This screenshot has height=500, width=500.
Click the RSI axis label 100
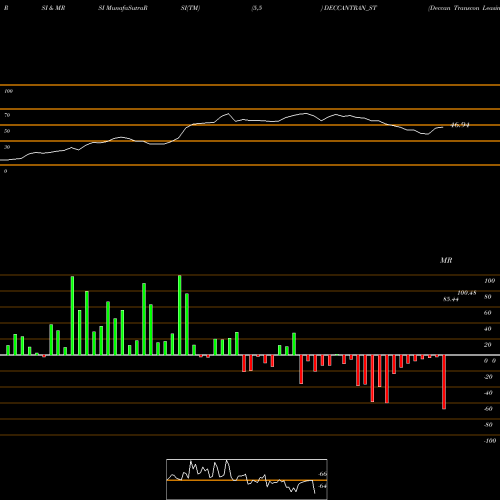[x=9, y=91]
